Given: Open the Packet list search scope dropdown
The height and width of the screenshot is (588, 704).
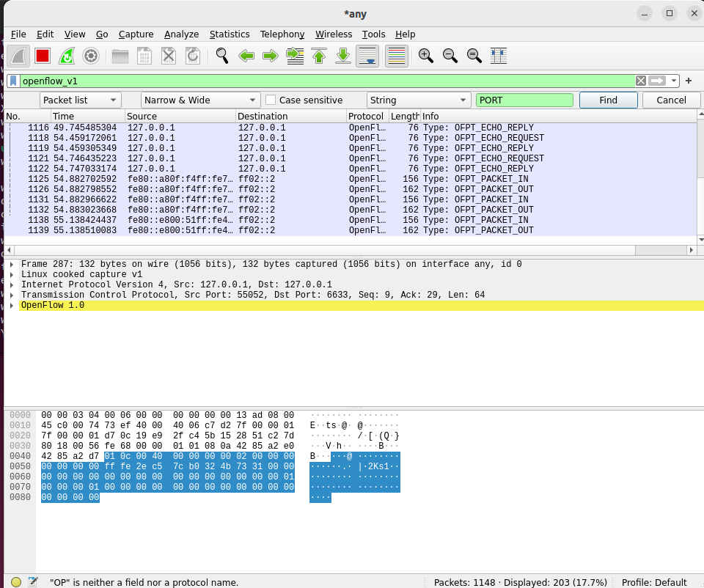Looking at the screenshot, I should 81,100.
